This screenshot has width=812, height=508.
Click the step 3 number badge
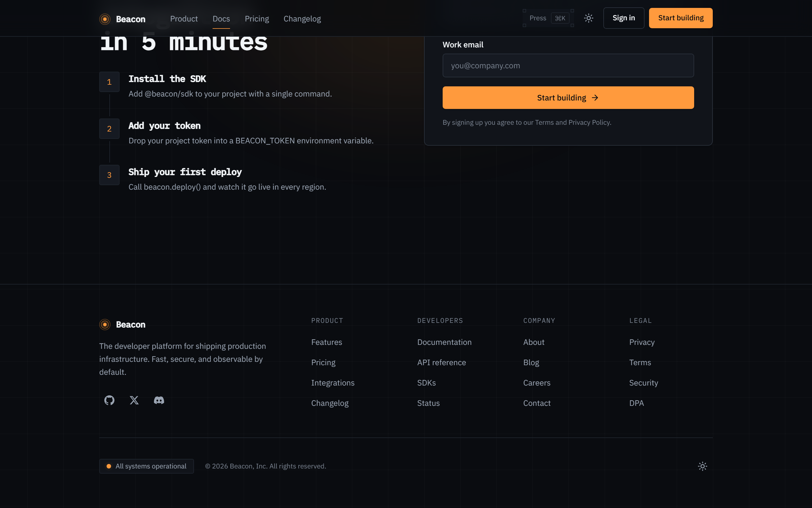pyautogui.click(x=109, y=175)
